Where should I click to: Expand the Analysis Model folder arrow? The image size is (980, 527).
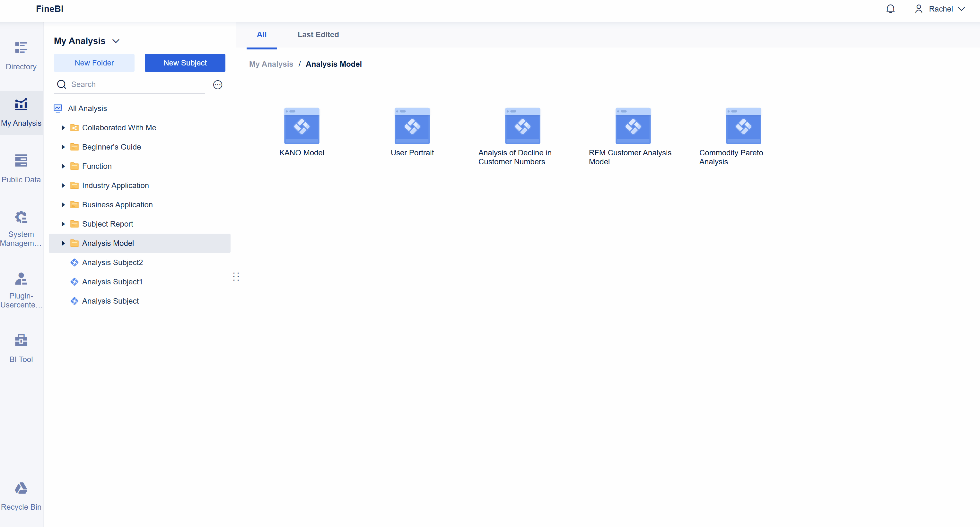[x=63, y=243]
